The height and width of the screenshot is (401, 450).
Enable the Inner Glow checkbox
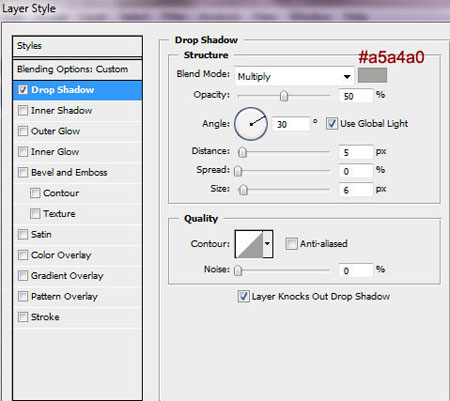pos(23,152)
